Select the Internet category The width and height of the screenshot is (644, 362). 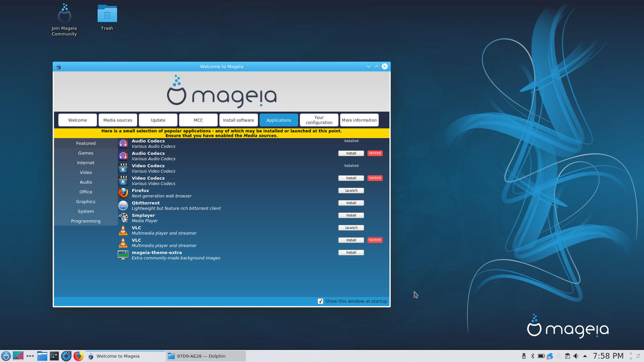86,163
